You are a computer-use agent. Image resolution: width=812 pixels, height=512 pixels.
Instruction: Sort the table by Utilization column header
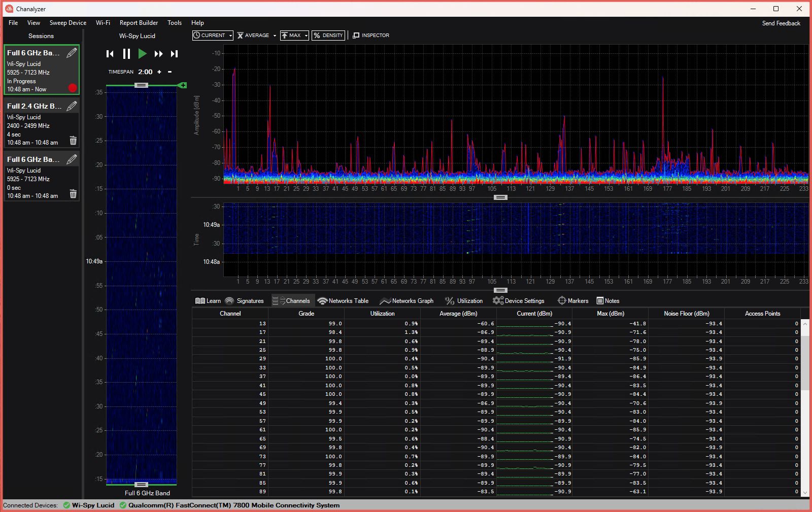click(x=382, y=314)
